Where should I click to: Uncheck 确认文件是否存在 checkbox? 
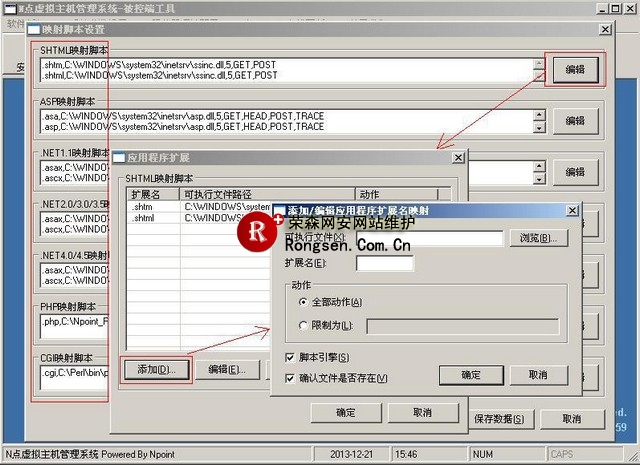click(291, 378)
